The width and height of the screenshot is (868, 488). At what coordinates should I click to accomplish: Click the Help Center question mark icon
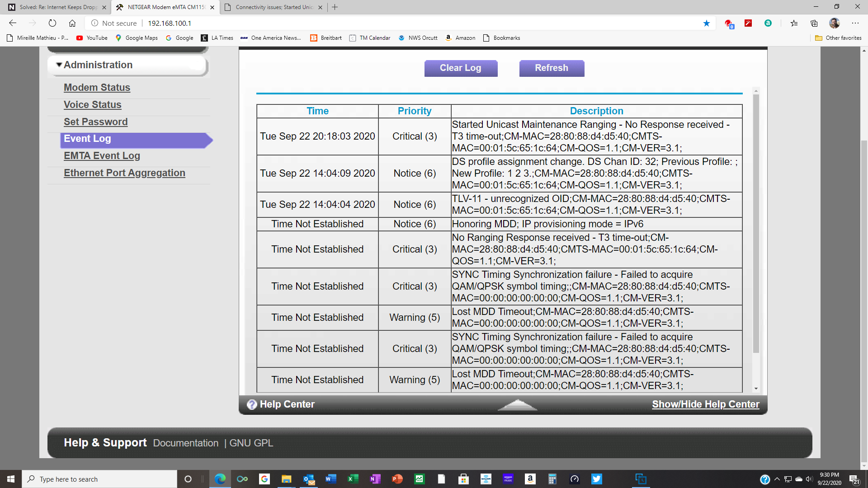tap(252, 404)
